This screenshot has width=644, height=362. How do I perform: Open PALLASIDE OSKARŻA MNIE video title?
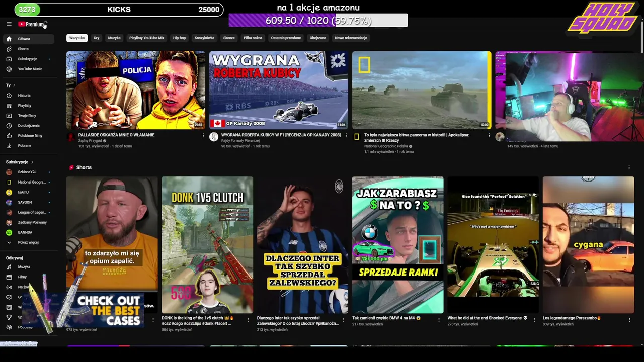click(116, 135)
